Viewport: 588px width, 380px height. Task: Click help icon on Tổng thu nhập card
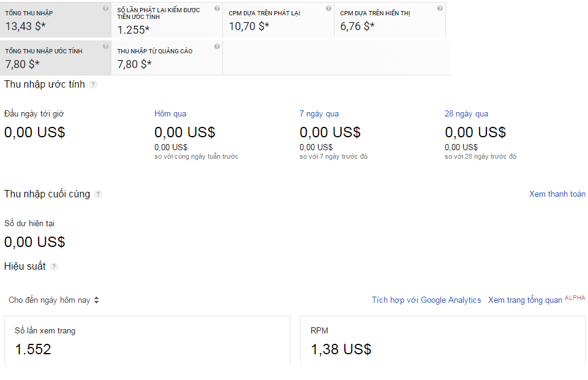(x=105, y=9)
